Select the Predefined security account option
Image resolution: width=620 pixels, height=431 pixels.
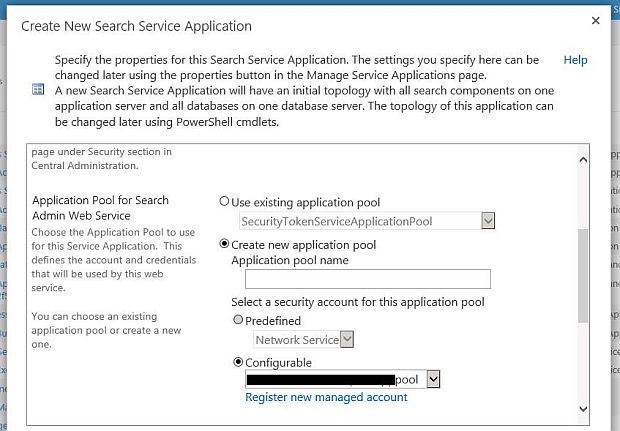point(238,321)
